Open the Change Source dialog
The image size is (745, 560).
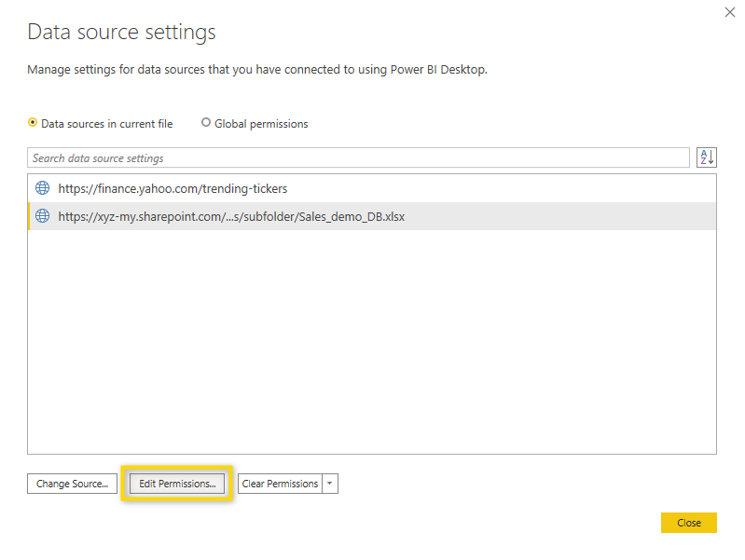coord(72,484)
